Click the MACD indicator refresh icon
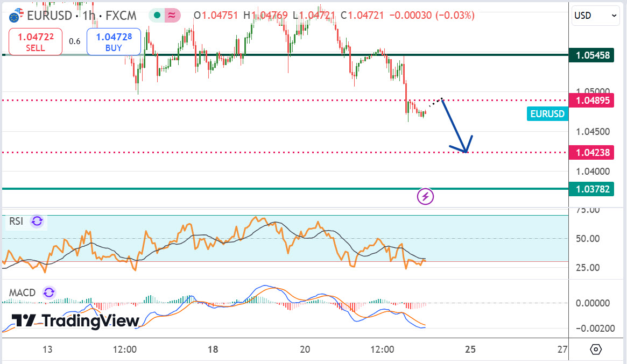 pos(49,292)
